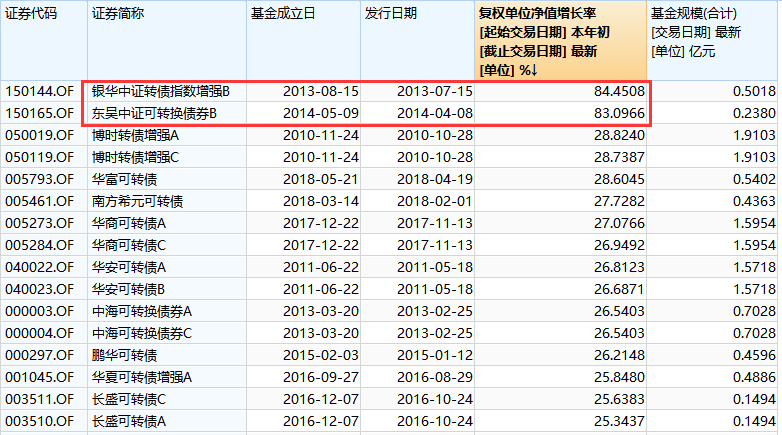
Task: Select code 005461.OF
Action: pos(39,201)
